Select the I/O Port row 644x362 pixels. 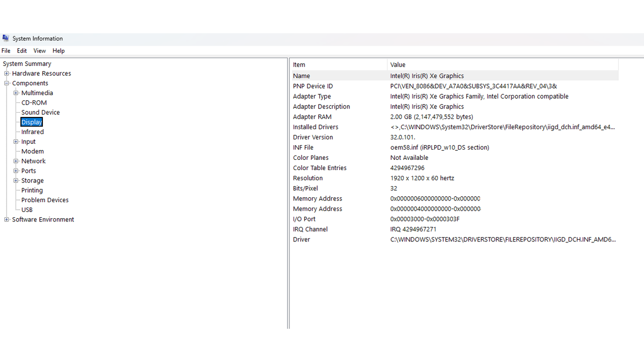pos(455,219)
